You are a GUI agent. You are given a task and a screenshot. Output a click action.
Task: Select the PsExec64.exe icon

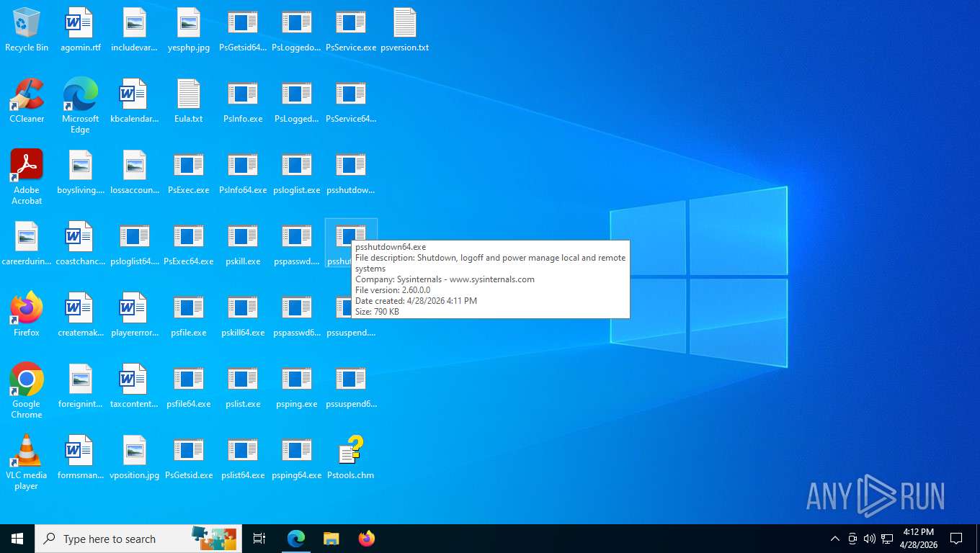click(x=188, y=244)
